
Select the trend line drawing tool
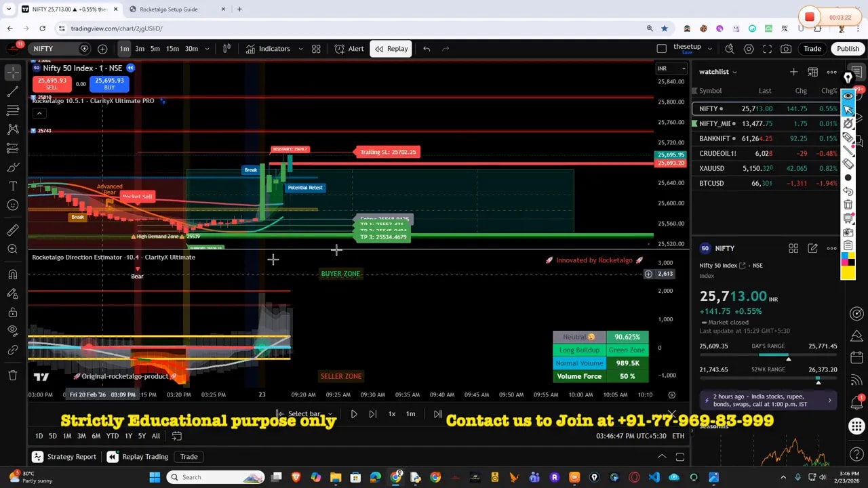point(13,91)
